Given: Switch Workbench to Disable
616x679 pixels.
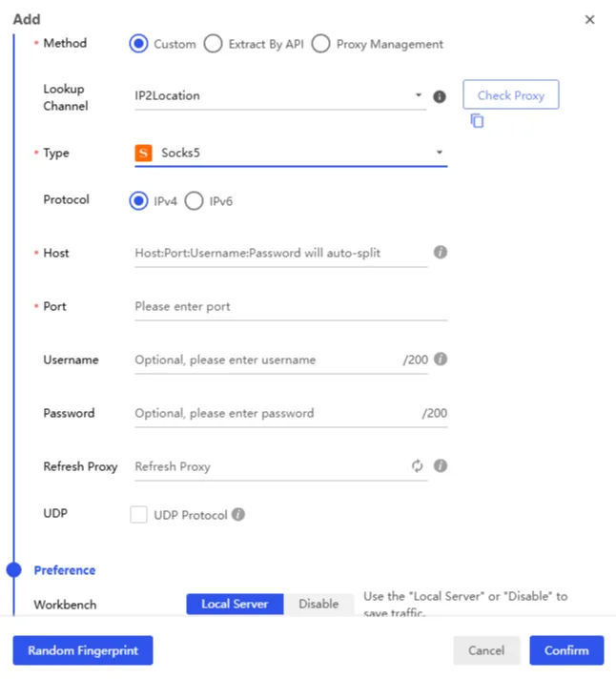Looking at the screenshot, I should 318,604.
